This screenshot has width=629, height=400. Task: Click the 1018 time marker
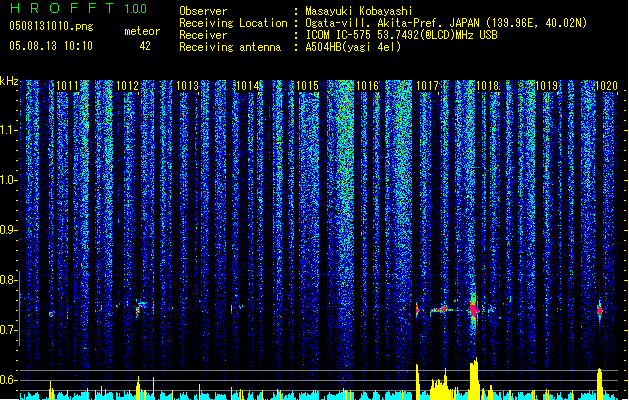coord(487,85)
